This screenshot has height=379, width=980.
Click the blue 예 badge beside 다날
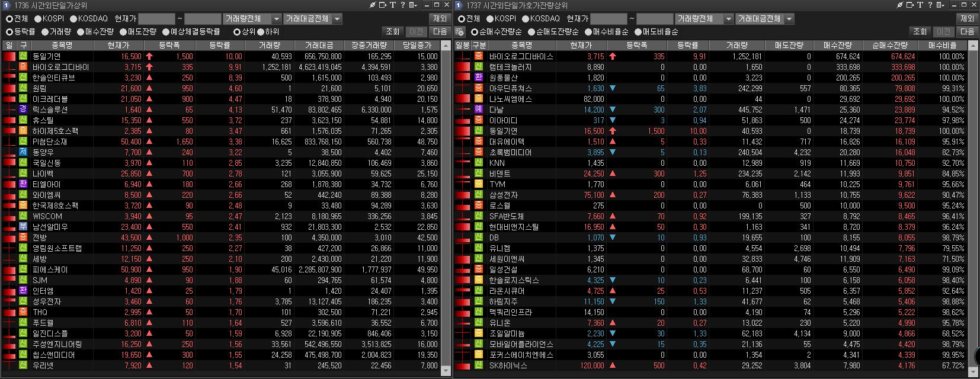pyautogui.click(x=479, y=109)
